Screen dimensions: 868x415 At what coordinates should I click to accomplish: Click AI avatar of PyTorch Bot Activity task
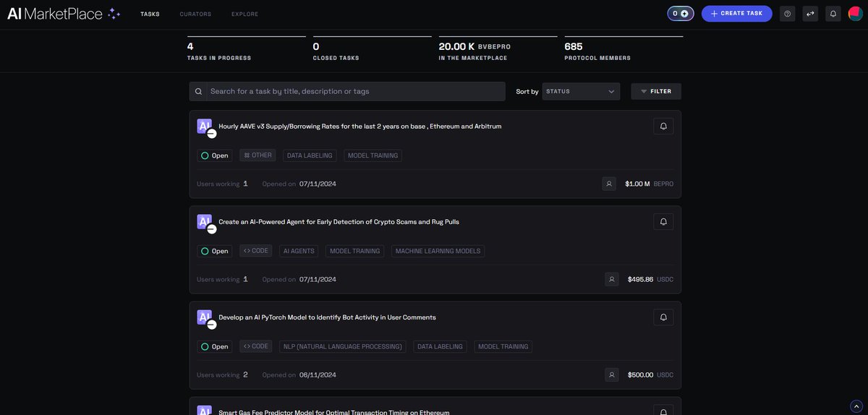pyautogui.click(x=205, y=318)
